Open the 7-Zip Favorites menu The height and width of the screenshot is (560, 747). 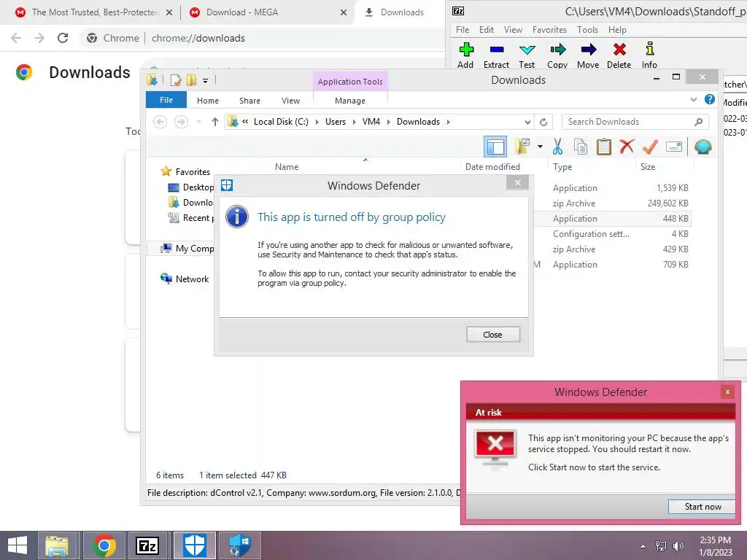[x=549, y=29]
